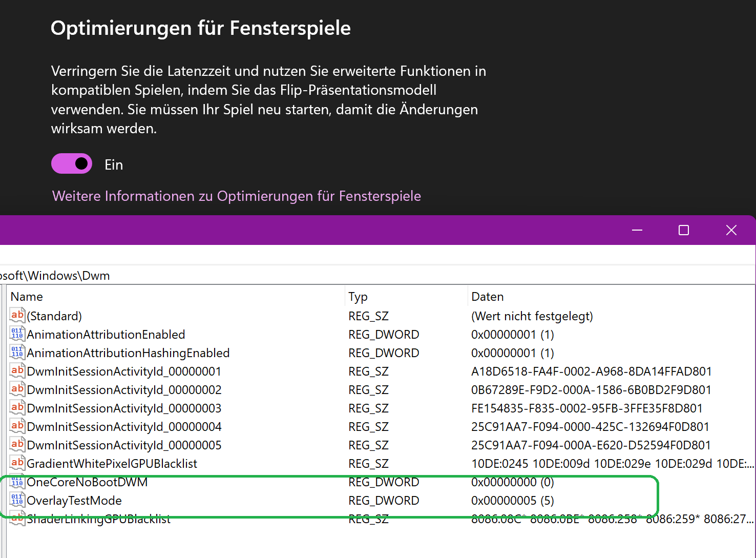Sort entries by the Typ column header
The width and height of the screenshot is (756, 558).
coord(358,296)
